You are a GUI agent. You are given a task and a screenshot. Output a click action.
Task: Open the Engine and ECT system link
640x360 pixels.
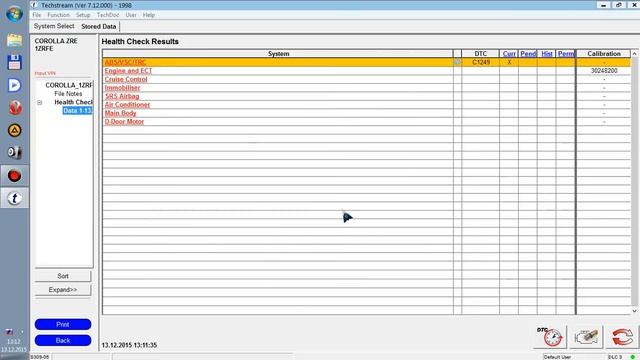[128, 71]
